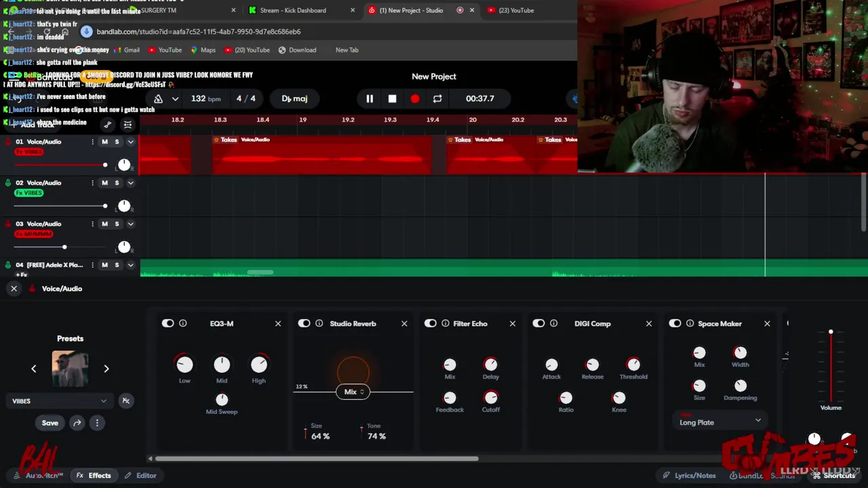Open Lyrics/Notes panel
The height and width of the screenshot is (488, 868).
pyautogui.click(x=689, y=476)
